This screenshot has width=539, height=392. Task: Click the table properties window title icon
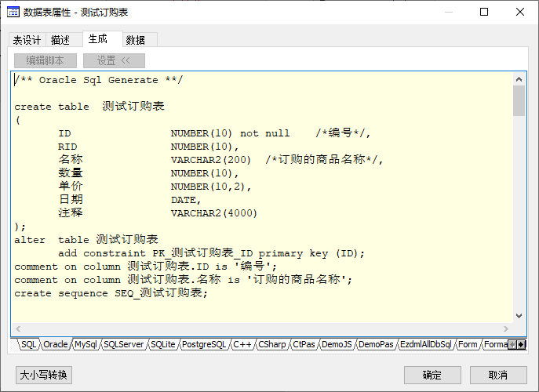coord(13,12)
